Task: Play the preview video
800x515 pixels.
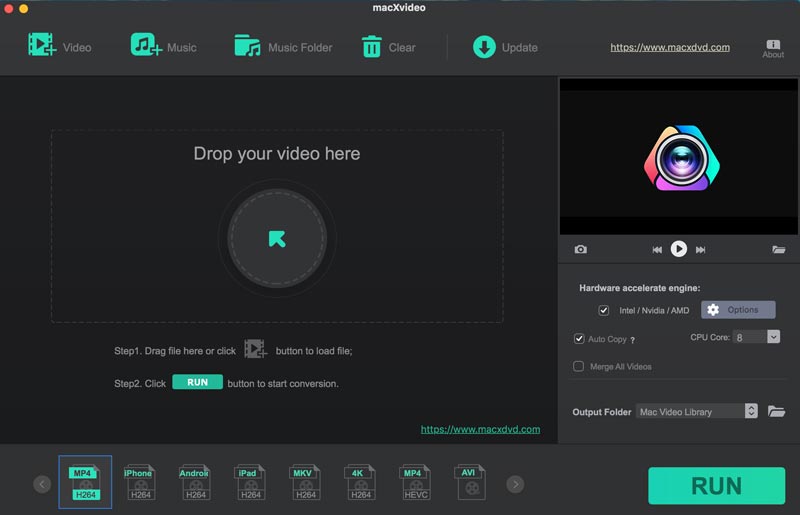Action: (x=679, y=249)
